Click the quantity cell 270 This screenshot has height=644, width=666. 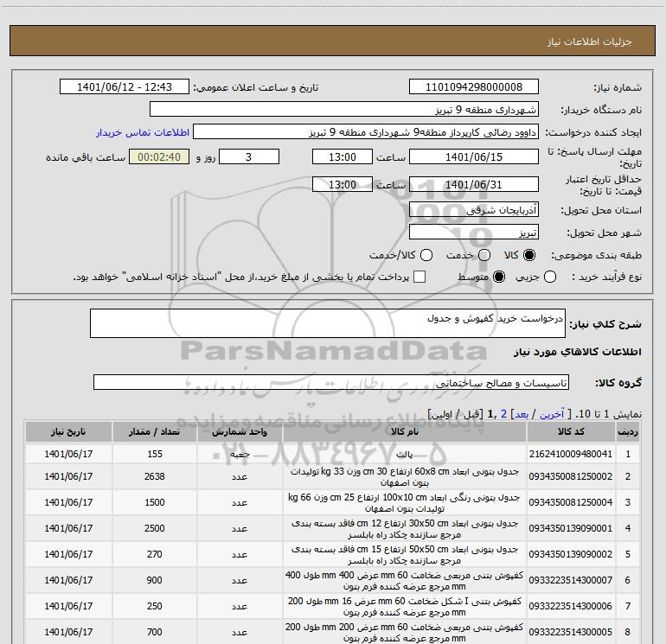(154, 554)
